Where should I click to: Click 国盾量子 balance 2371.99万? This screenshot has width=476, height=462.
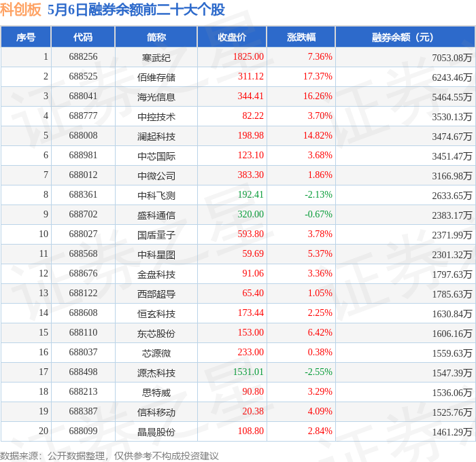pos(452,235)
